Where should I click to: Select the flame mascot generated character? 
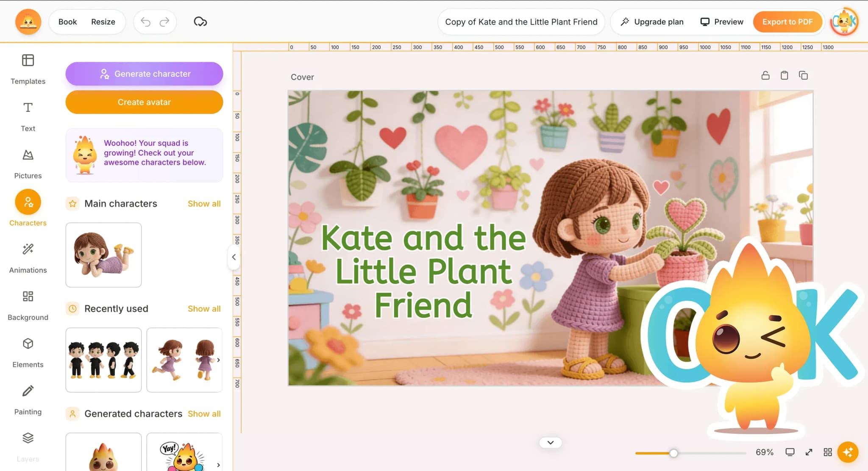coord(103,452)
